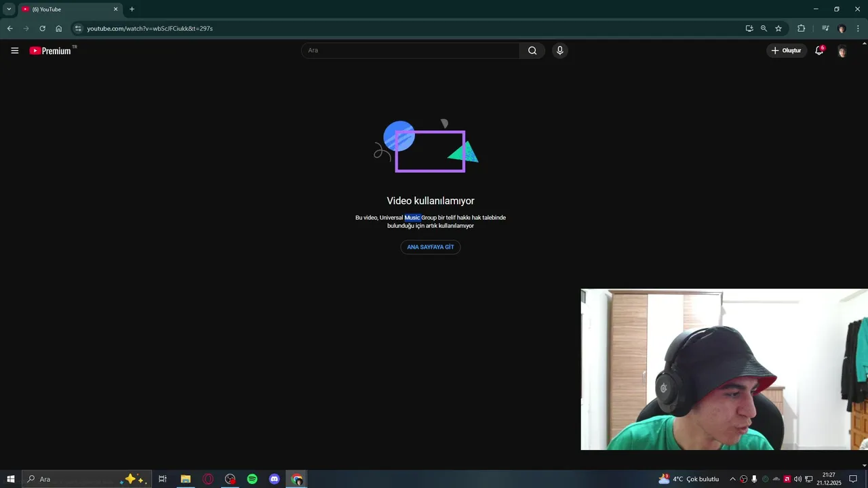
Task: Click the Windows taskbar search box
Action: click(x=87, y=479)
